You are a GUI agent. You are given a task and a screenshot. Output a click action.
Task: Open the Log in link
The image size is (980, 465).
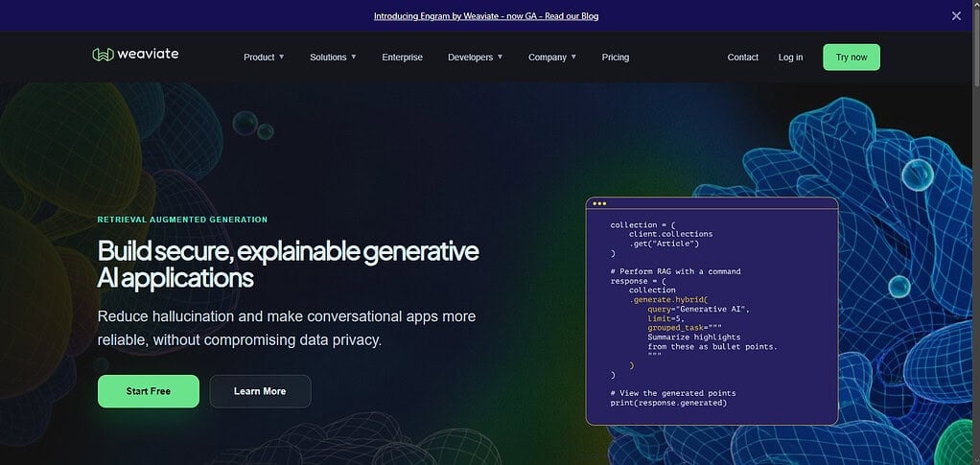pyautogui.click(x=791, y=57)
